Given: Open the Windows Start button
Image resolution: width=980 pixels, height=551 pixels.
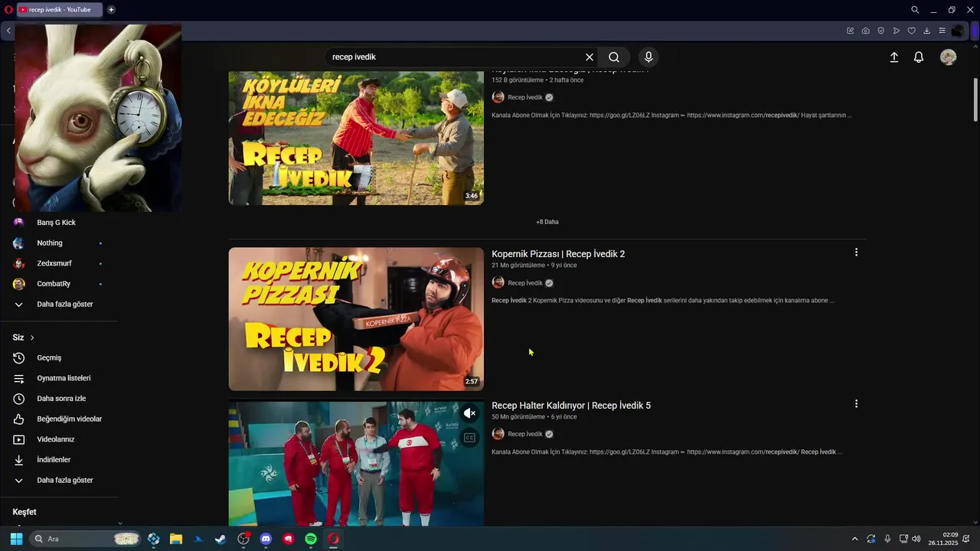Looking at the screenshot, I should coord(16,539).
